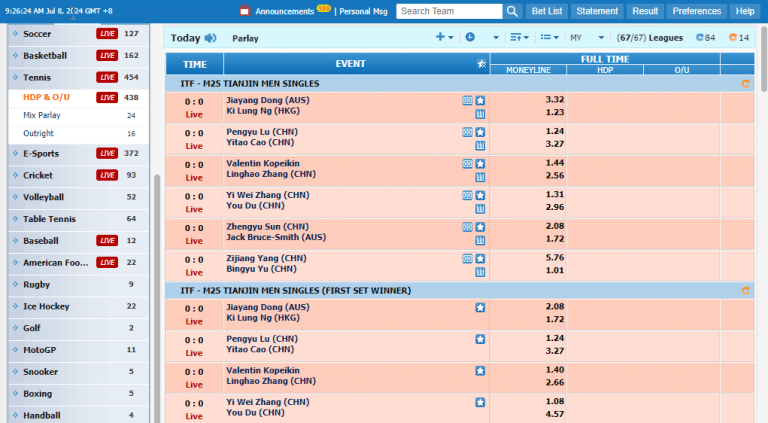Select Mix Parlay under Tennis

pyautogui.click(x=42, y=115)
